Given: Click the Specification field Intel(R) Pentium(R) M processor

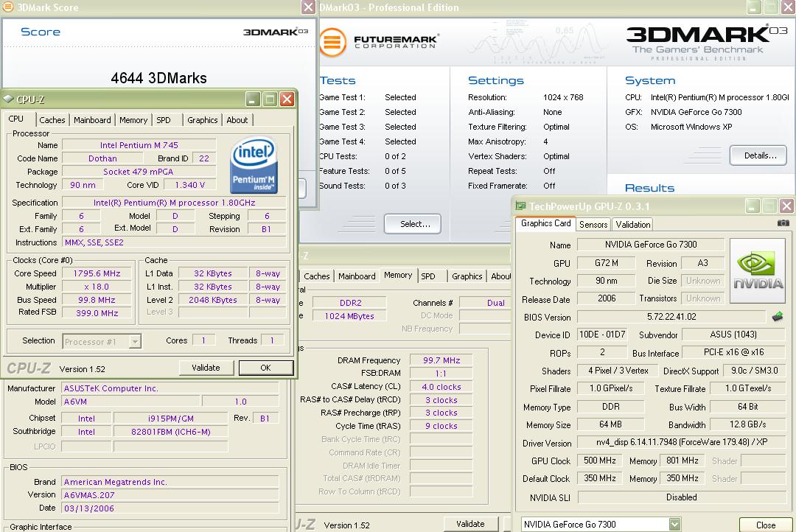Looking at the screenshot, I should click(174, 203).
